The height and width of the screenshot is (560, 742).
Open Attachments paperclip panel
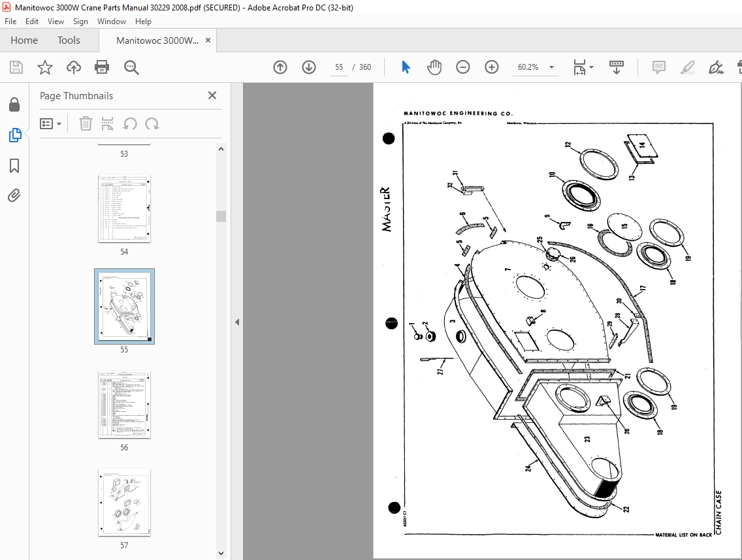(14, 195)
